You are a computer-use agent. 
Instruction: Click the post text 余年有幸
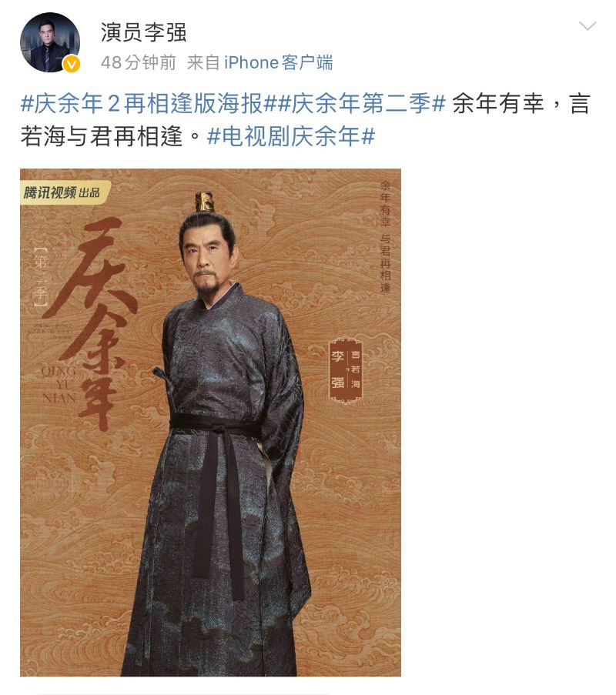pyautogui.click(x=498, y=104)
